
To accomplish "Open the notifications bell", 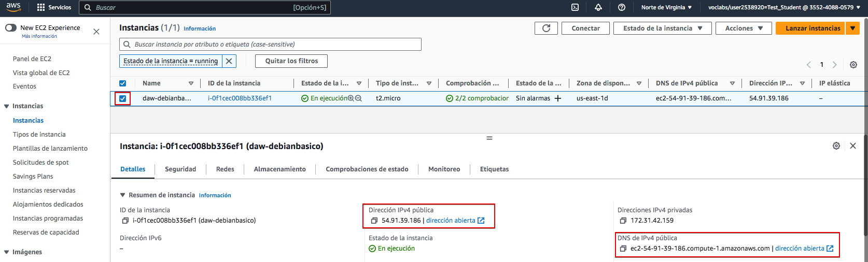I will coord(598,7).
